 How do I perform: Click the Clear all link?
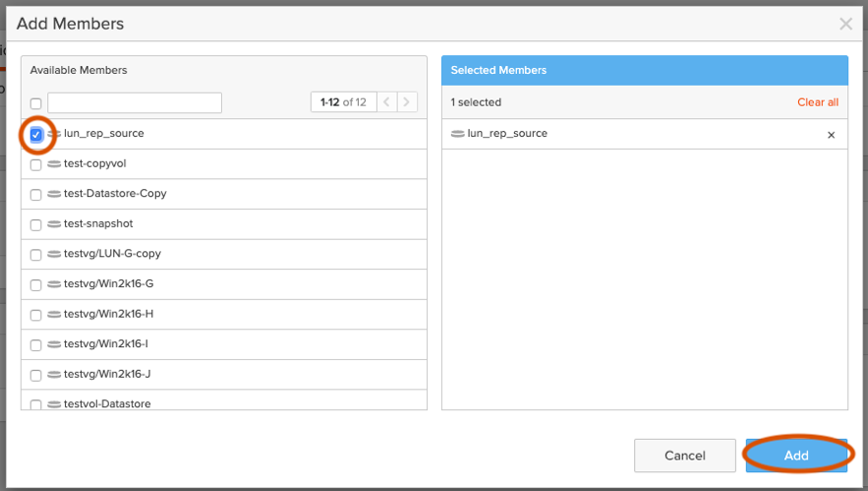point(817,102)
